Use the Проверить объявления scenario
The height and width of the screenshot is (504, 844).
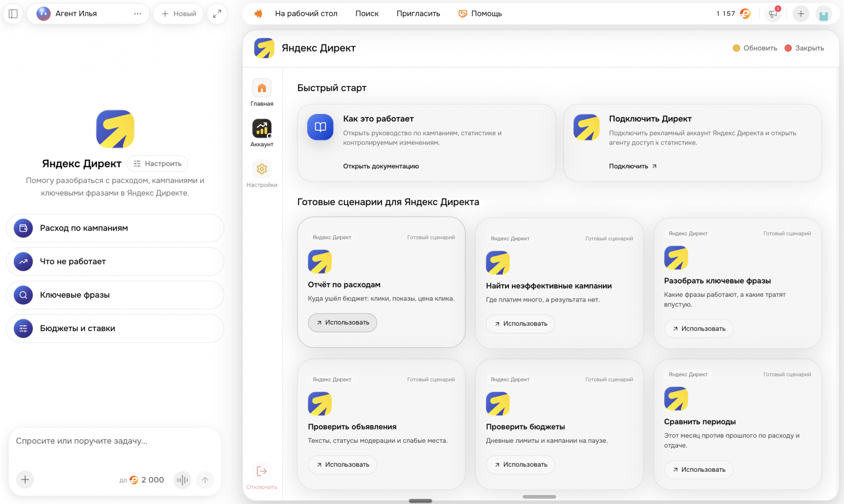[342, 465]
